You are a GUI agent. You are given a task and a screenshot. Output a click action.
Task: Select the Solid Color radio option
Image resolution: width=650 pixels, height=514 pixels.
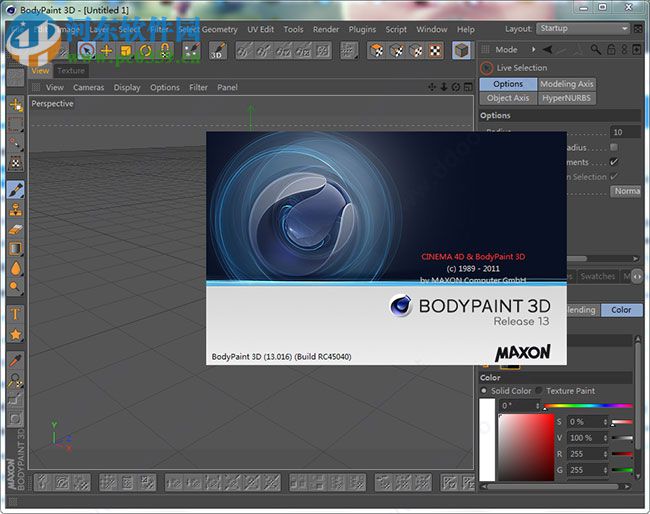485,391
